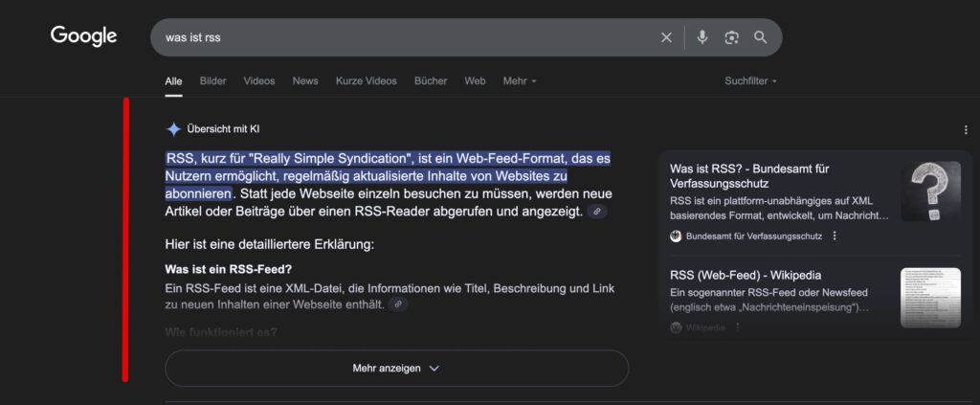980x405 pixels.
Task: Open options dots next to Wikipedia source
Action: point(738,327)
